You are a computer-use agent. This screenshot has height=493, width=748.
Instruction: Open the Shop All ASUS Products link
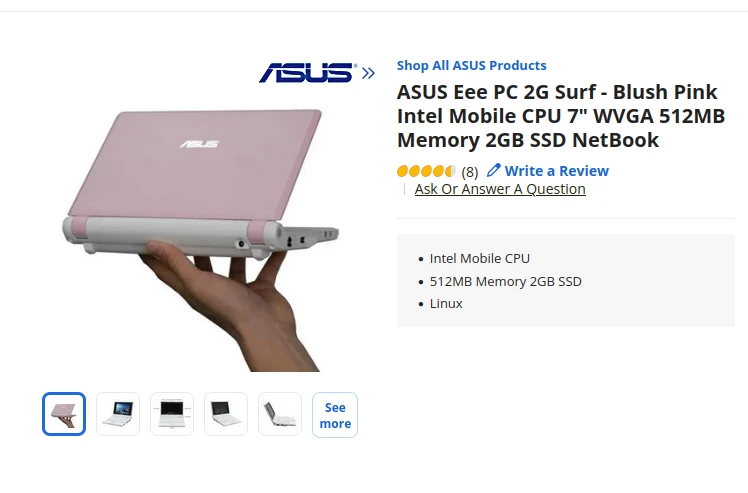click(471, 65)
